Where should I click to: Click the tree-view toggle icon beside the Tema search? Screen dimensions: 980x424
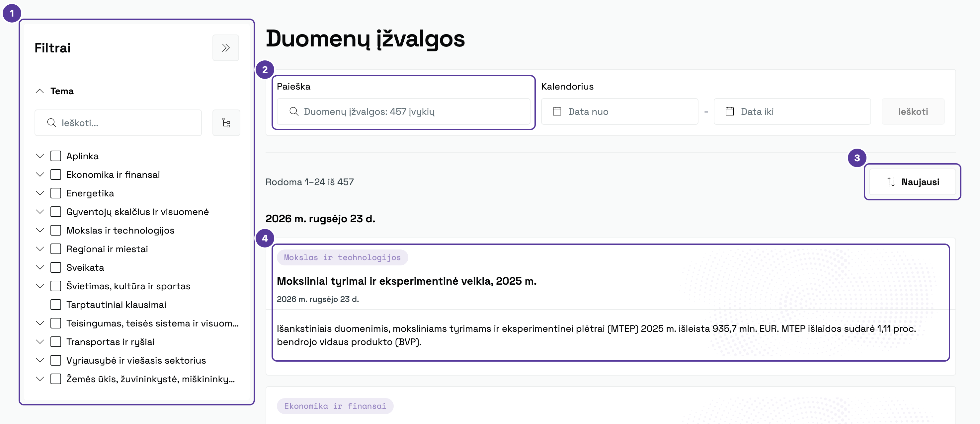226,123
